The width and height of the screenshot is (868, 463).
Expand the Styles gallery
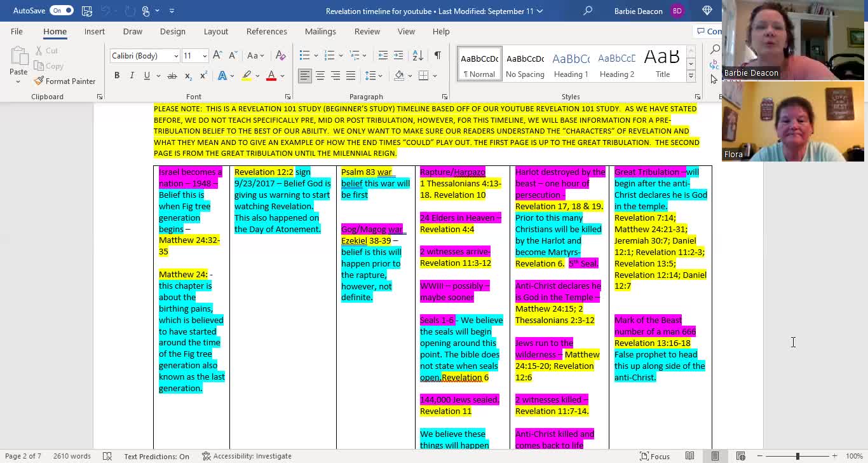pyautogui.click(x=691, y=76)
